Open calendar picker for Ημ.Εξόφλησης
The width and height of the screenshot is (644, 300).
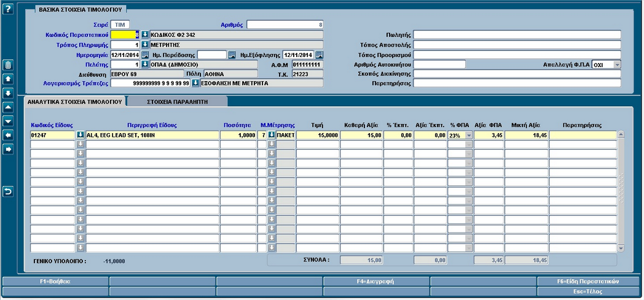pos(319,55)
